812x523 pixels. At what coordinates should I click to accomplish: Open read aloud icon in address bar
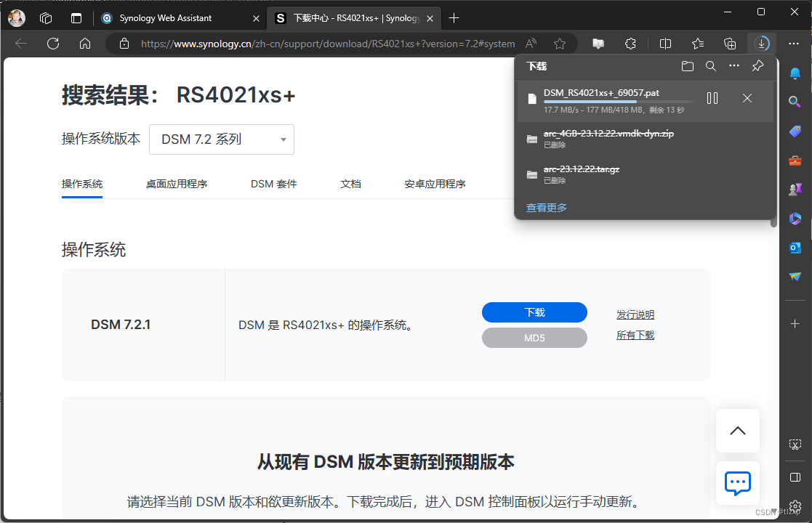531,44
